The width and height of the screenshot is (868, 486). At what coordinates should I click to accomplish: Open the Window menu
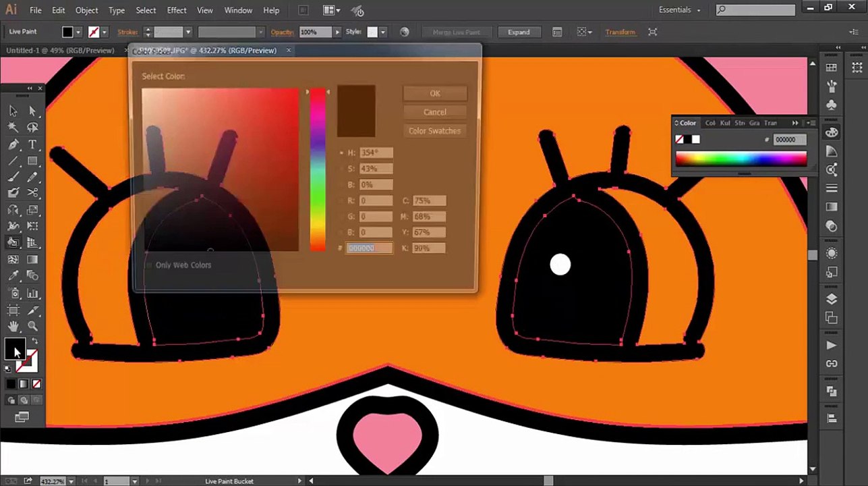[238, 10]
